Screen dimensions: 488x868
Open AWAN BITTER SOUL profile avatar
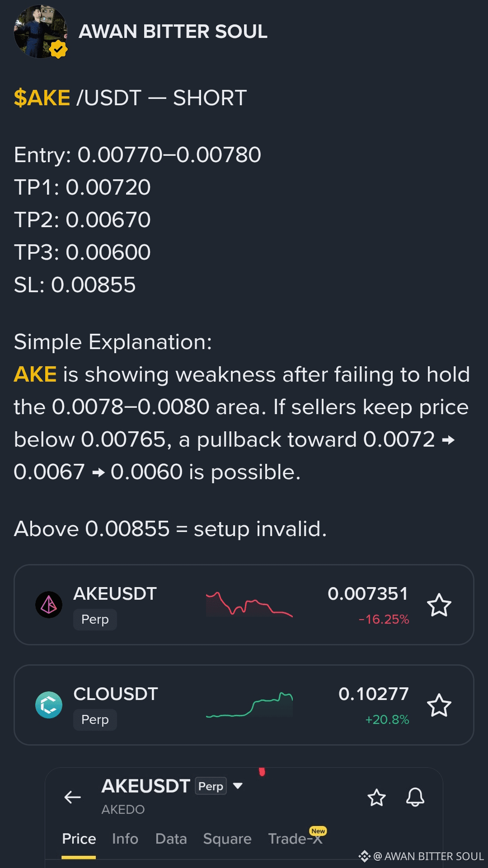(41, 32)
